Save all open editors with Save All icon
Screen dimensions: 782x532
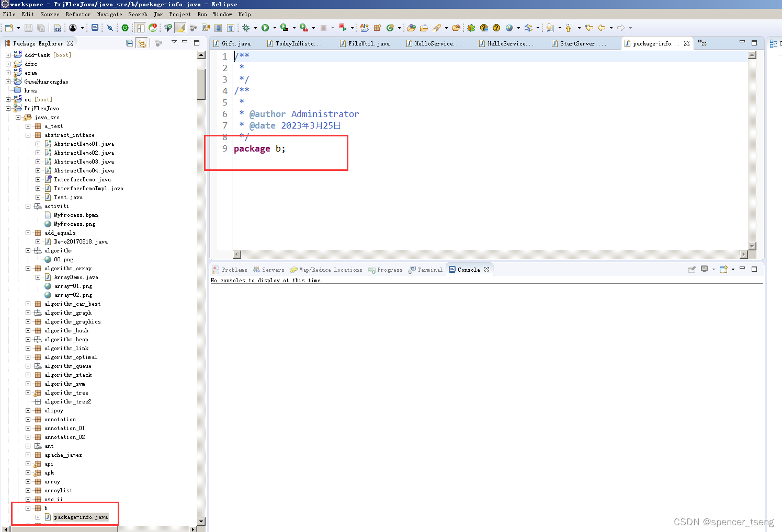click(x=40, y=28)
